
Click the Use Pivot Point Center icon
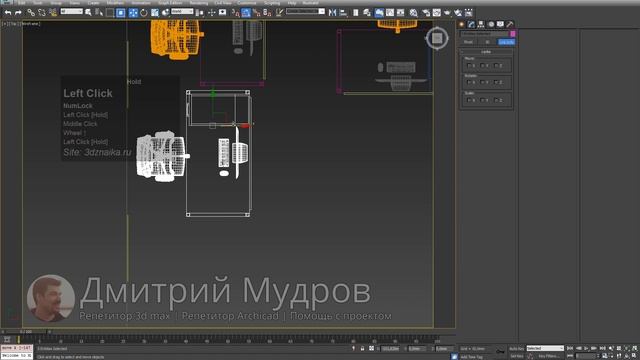pos(200,13)
